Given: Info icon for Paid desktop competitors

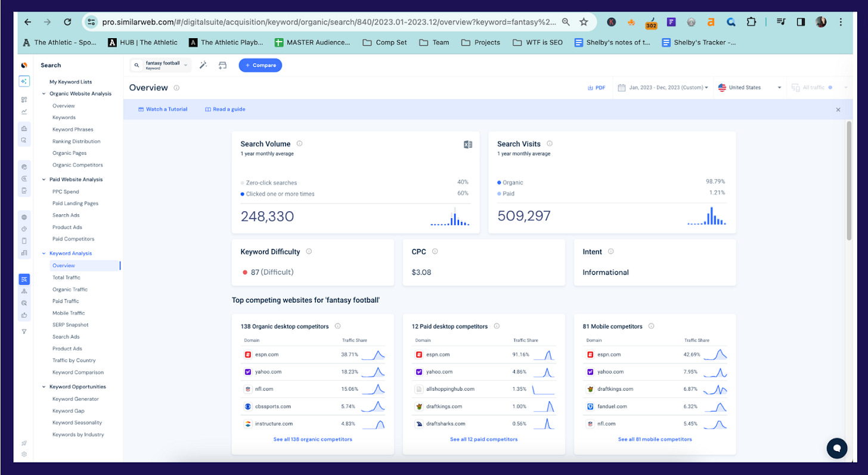Looking at the screenshot, I should (497, 326).
